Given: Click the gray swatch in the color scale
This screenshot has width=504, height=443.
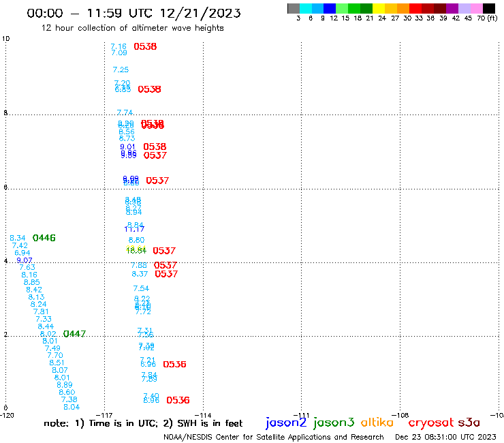Looking at the screenshot, I should (x=294, y=8).
